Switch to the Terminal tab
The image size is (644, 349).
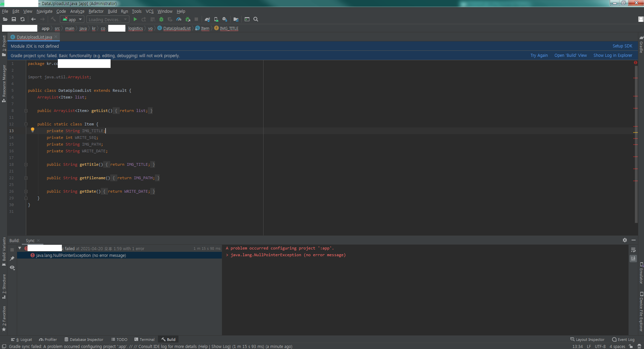144,340
